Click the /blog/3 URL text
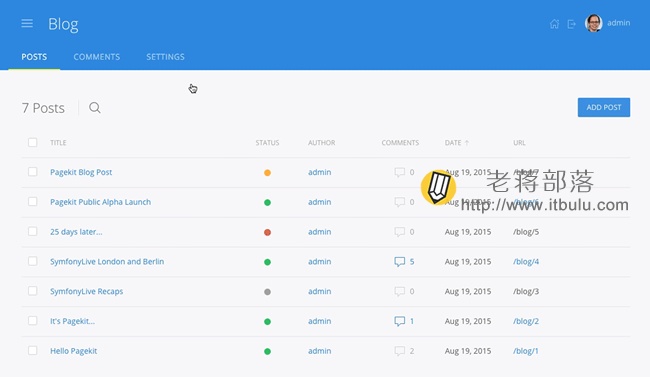650x377 pixels. tap(526, 292)
